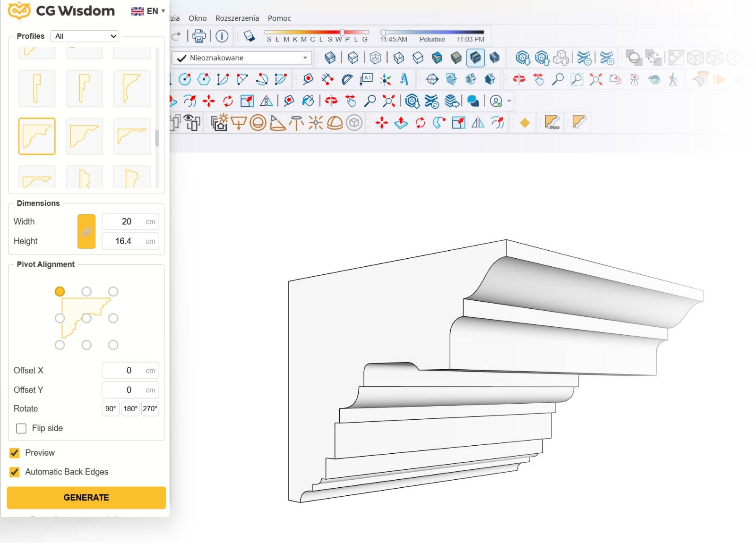Open the Rozszerzenia menu
Image resolution: width=756 pixels, height=543 pixels.
coord(237,18)
